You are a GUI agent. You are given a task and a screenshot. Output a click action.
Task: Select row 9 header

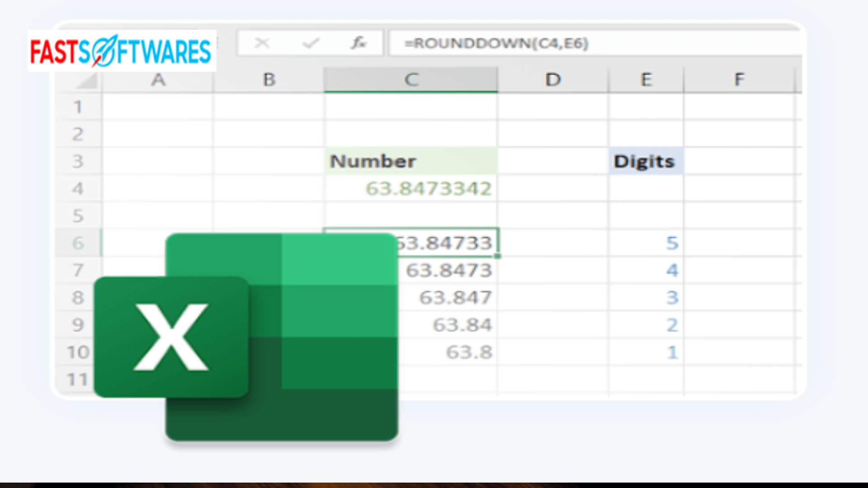pyautogui.click(x=78, y=325)
